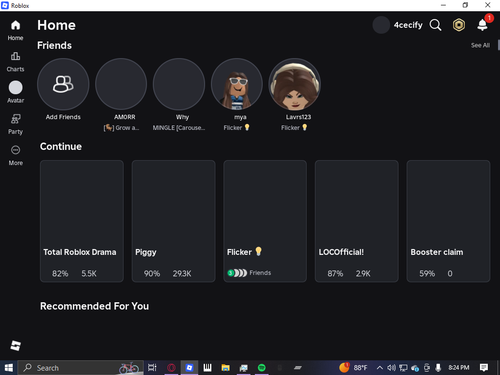Open File Explorer on the taskbar
This screenshot has width=500, height=375.
[x=226, y=368]
